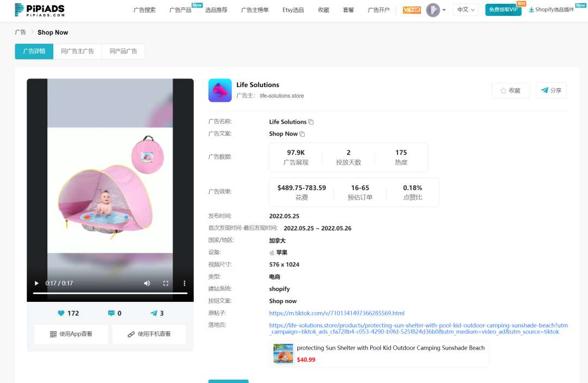This screenshot has width=588, height=383.
Task: Switch to the 同广告主广告 tab
Action: click(78, 51)
